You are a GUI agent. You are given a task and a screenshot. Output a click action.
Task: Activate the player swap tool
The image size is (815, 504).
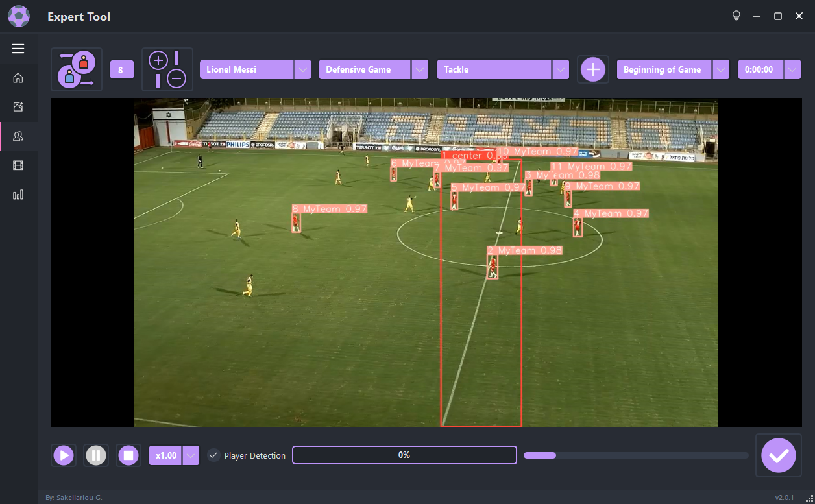click(x=76, y=69)
